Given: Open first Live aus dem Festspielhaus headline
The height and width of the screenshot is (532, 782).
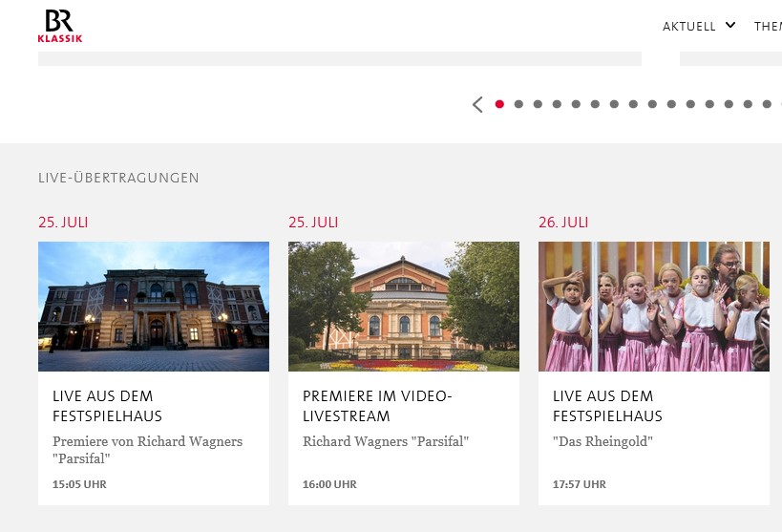Looking at the screenshot, I should [107, 406].
